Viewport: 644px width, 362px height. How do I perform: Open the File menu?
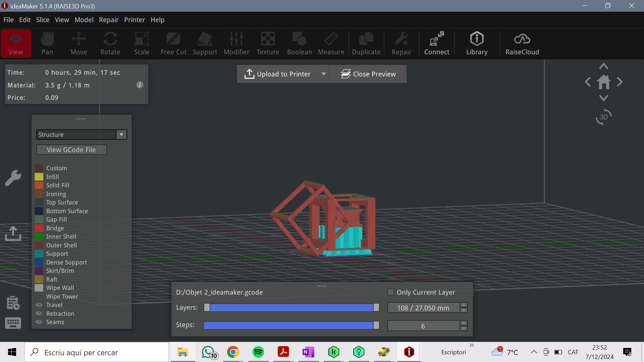pos(9,20)
